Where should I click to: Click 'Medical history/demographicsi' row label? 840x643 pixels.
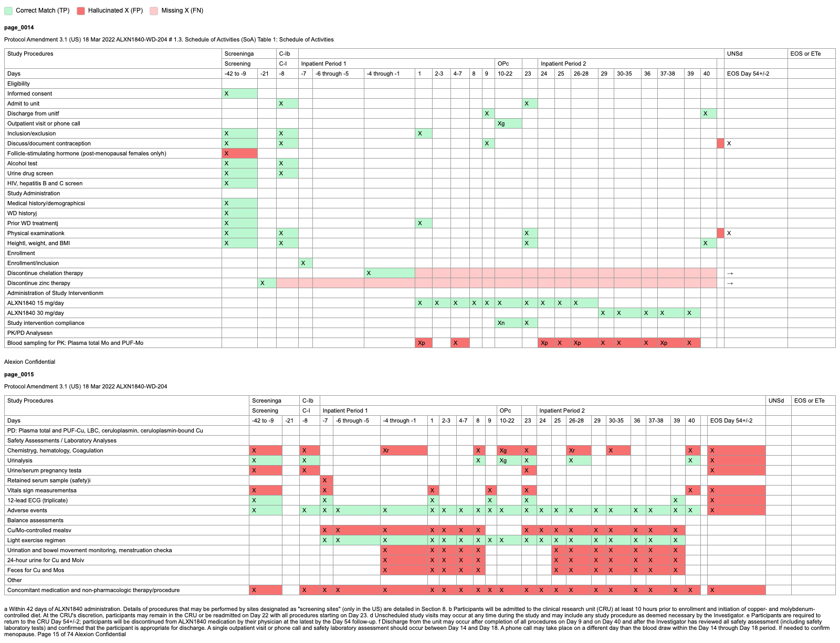coord(46,203)
